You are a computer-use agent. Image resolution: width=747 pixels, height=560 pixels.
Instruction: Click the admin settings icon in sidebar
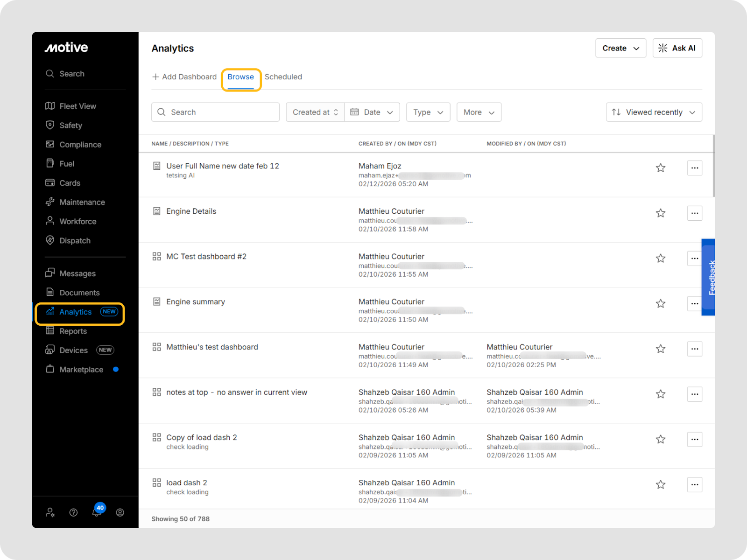click(50, 512)
